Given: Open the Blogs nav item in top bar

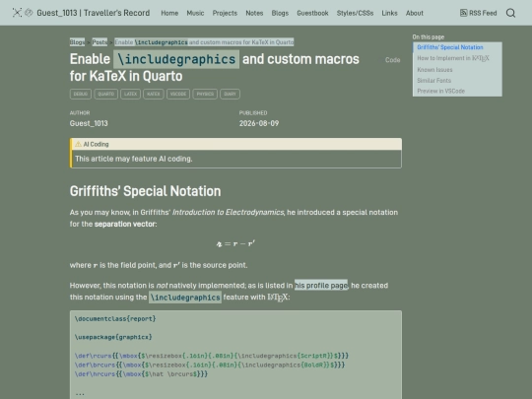Looking at the screenshot, I should [x=280, y=13].
